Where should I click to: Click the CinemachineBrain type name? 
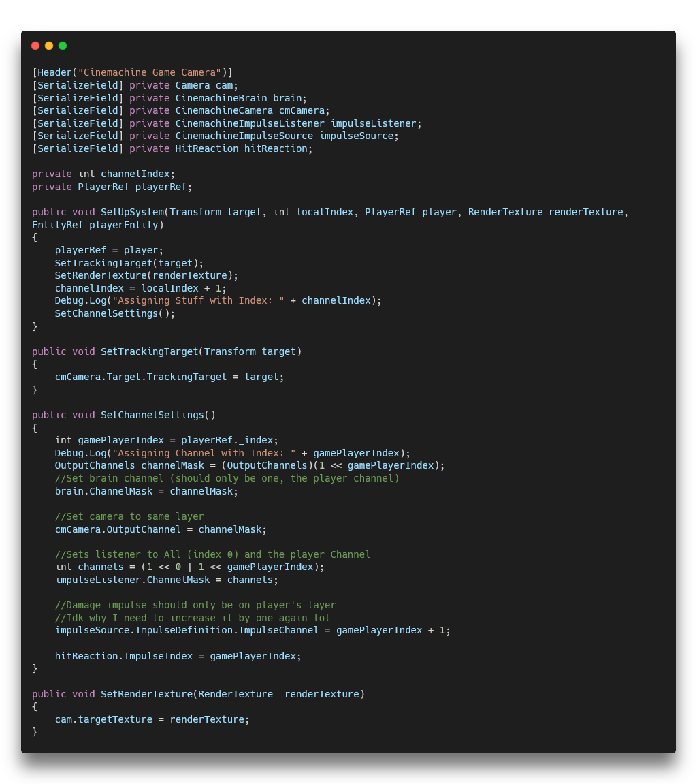click(221, 98)
